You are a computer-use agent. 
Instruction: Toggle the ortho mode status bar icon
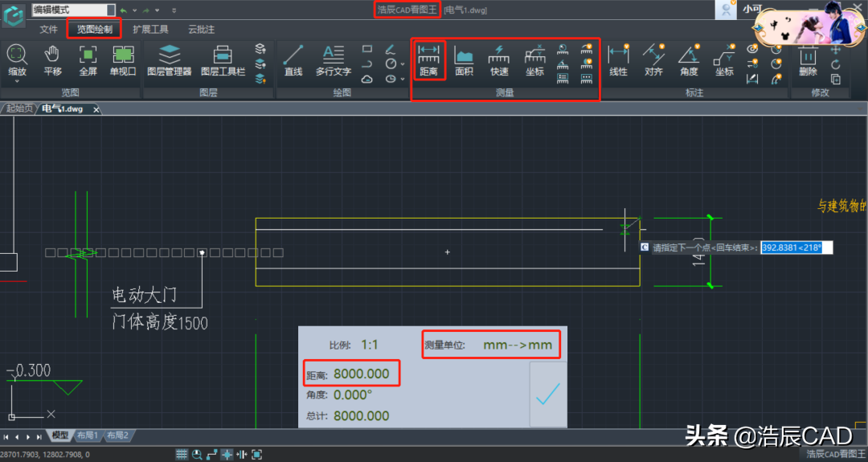pos(211,454)
